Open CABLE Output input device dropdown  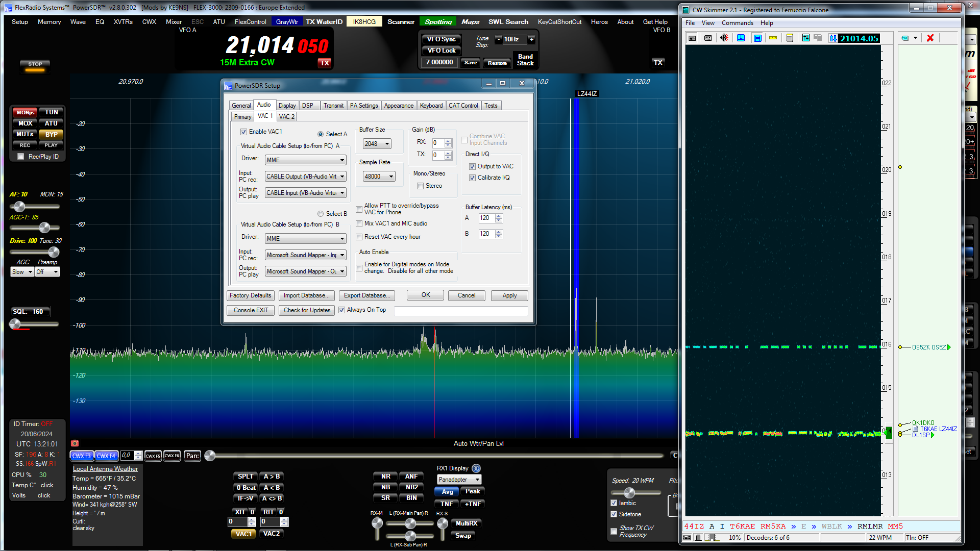point(306,177)
